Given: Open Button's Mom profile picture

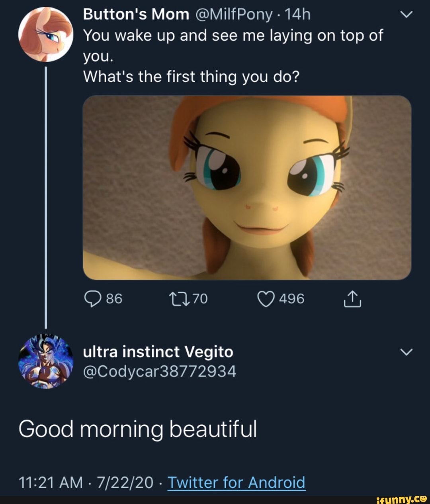Looking at the screenshot, I should pyautogui.click(x=46, y=35).
